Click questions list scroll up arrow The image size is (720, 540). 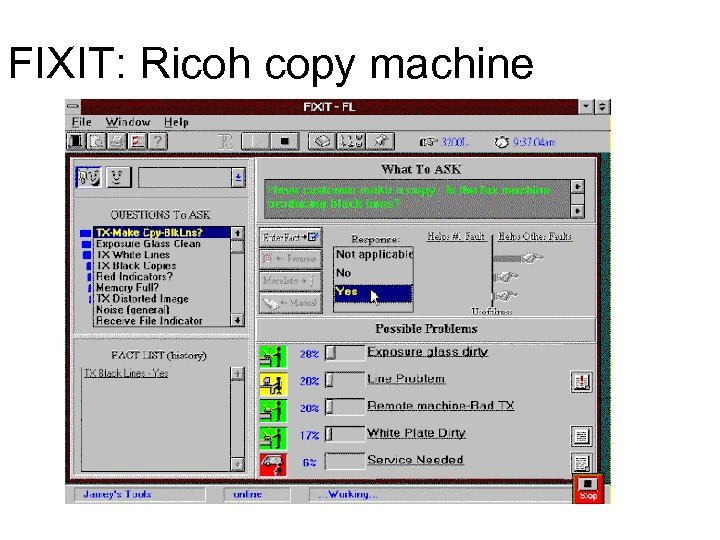(237, 233)
